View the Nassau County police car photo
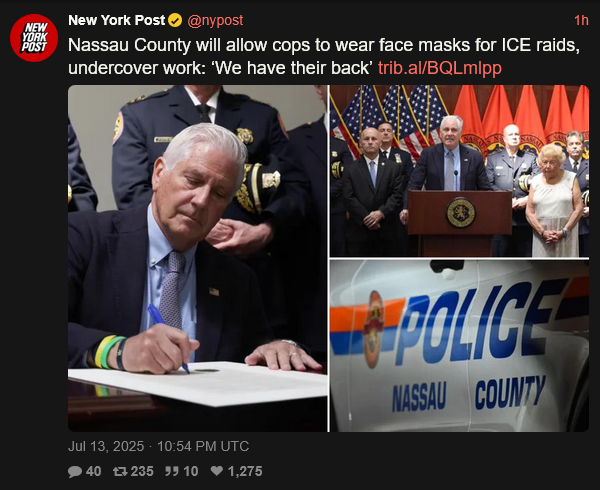Image resolution: width=600 pixels, height=490 pixels. pos(459,346)
